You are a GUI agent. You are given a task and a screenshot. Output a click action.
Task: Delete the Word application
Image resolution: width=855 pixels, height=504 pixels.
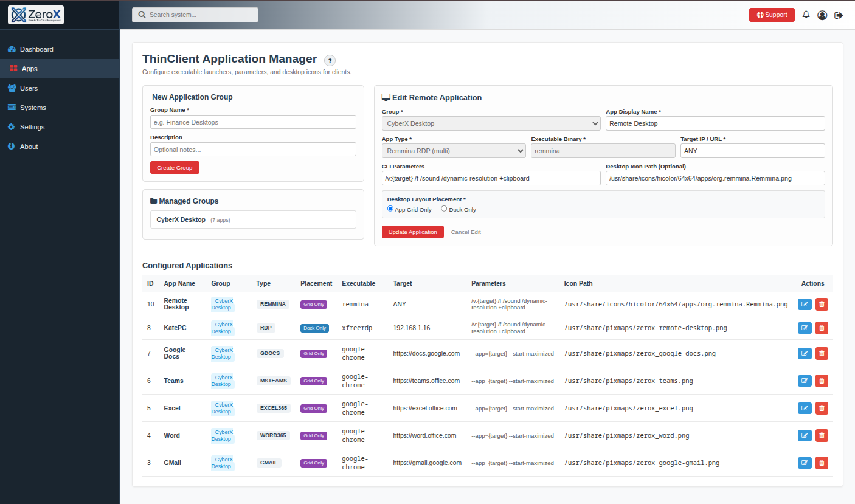click(x=822, y=435)
